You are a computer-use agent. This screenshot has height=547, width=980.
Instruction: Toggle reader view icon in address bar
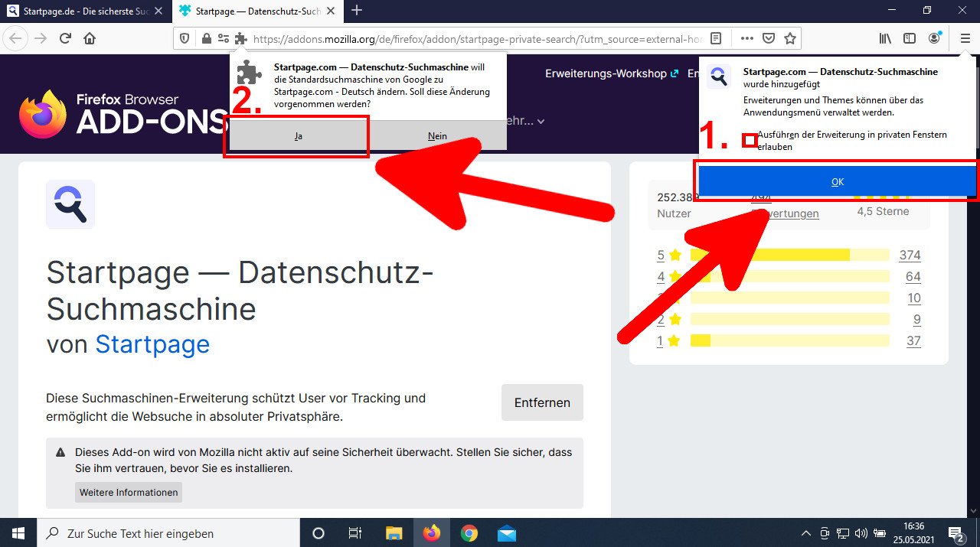coord(716,38)
